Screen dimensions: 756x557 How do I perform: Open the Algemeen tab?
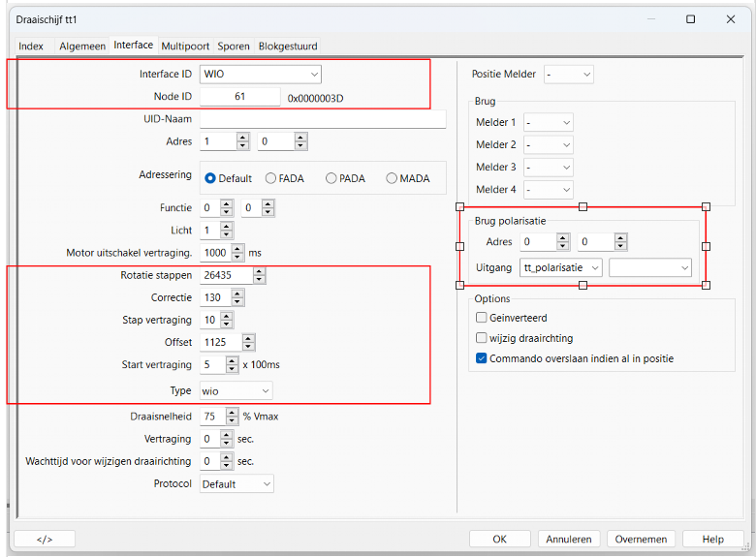[82, 46]
